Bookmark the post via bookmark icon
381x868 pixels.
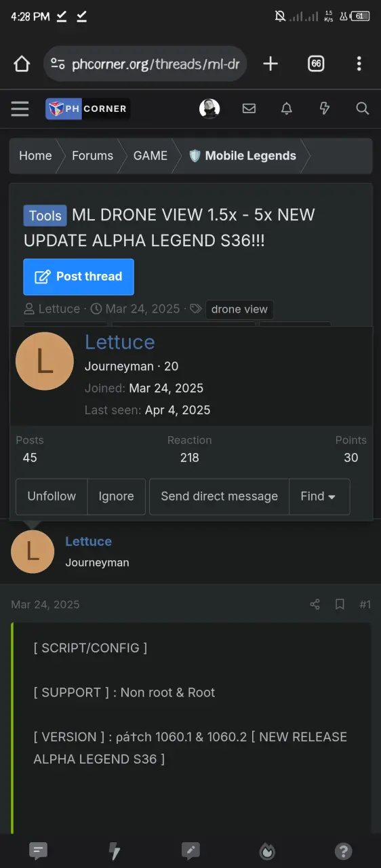[340, 604]
